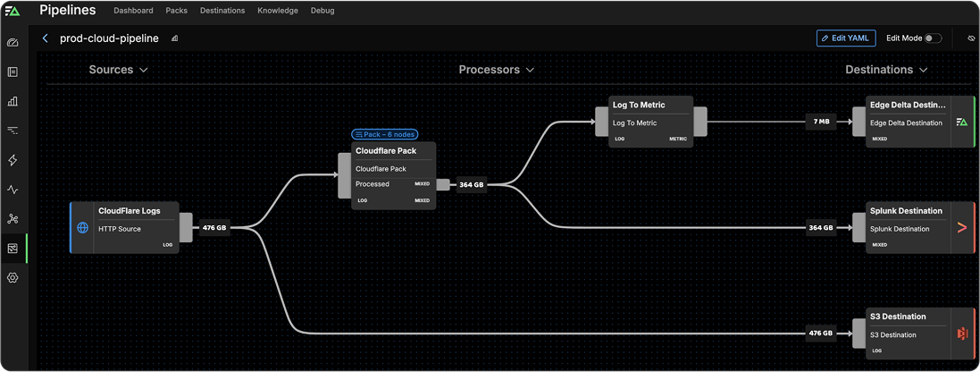The height and width of the screenshot is (372, 980).
Task: Click the gauge icon in the left sidebar
Action: click(x=13, y=42)
